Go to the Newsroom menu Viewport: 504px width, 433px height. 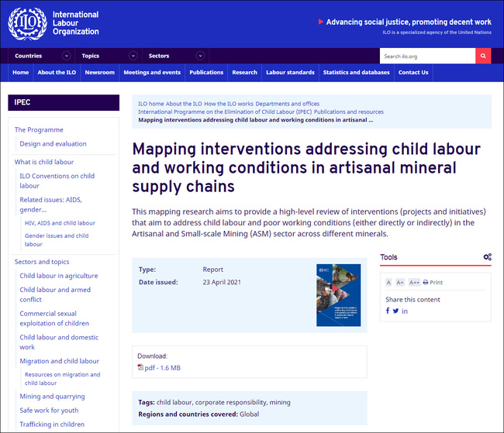click(100, 72)
